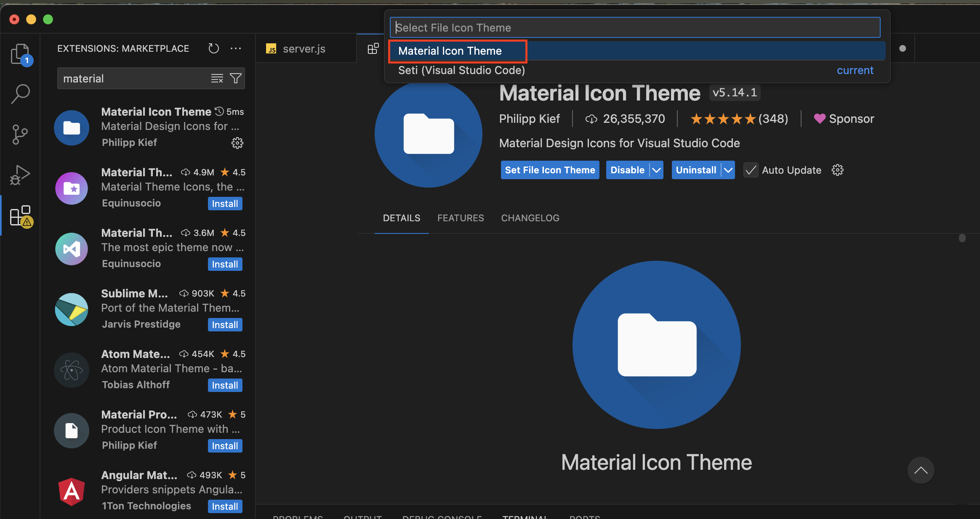Screen dimensions: 980x519
Task: Open the extension header settings gear next to Auto Update
Action: [x=837, y=170]
